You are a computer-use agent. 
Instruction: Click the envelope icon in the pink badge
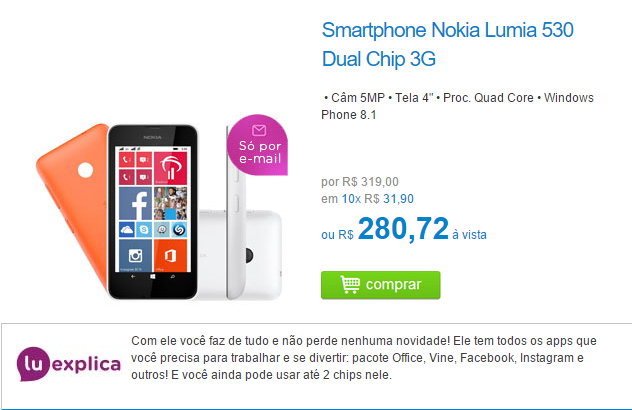coord(259,130)
